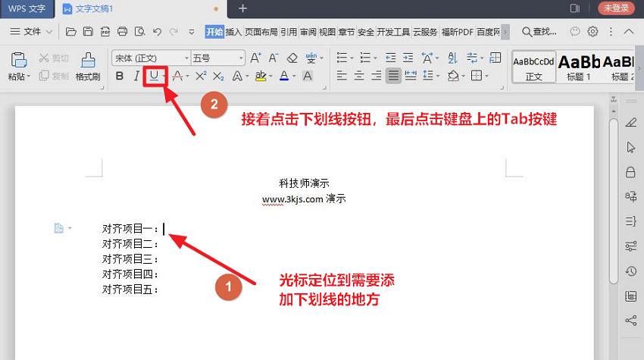Viewport: 644px width, 360px height.
Task: Open the Paste clipboard icon
Action: point(18,60)
